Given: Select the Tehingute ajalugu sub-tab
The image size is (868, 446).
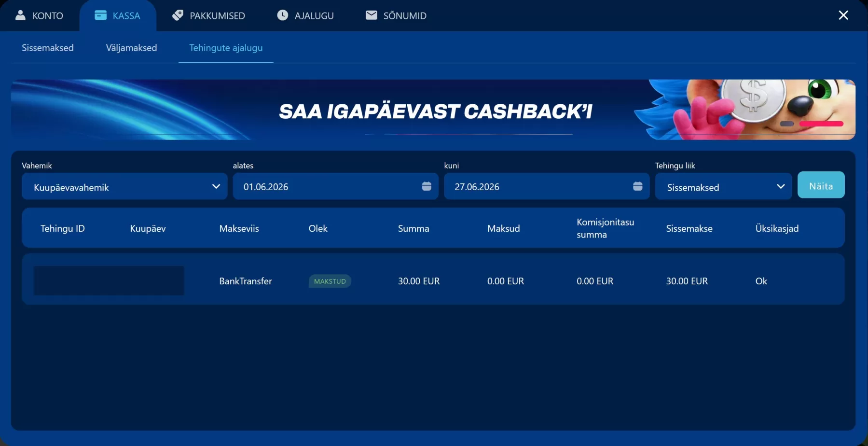Looking at the screenshot, I should click(x=226, y=48).
